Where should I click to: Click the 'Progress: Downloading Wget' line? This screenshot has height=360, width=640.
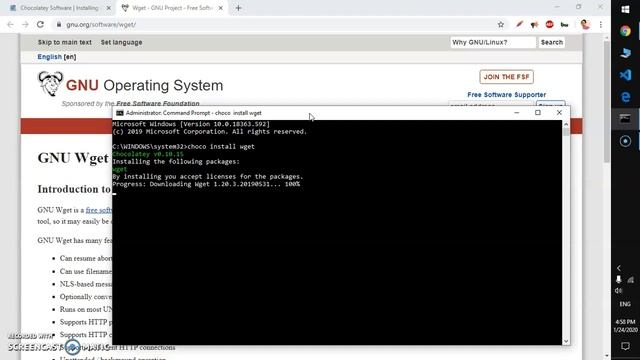point(206,184)
